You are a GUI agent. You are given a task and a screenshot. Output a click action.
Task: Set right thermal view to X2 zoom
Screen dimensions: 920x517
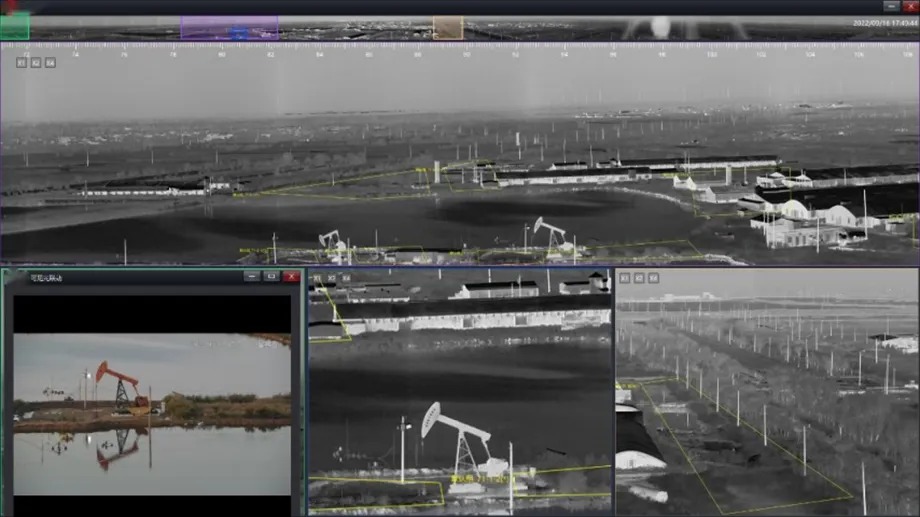coord(639,278)
